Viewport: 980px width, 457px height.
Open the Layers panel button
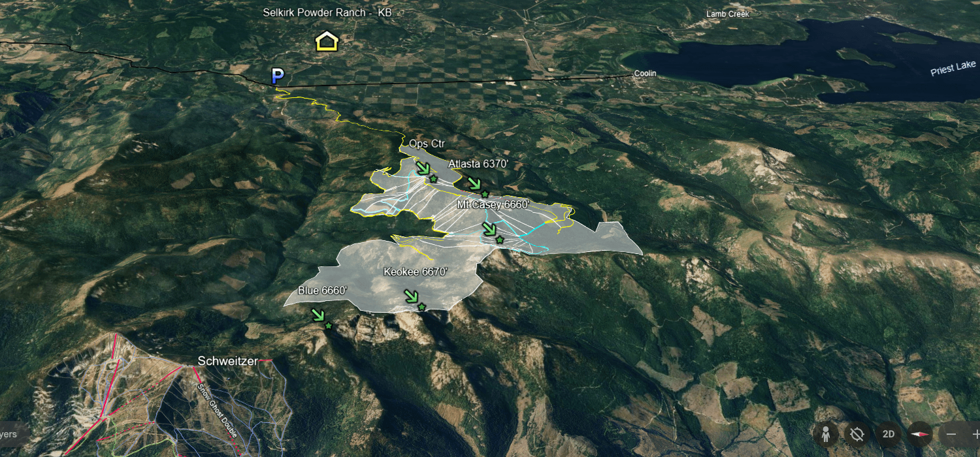(9, 434)
